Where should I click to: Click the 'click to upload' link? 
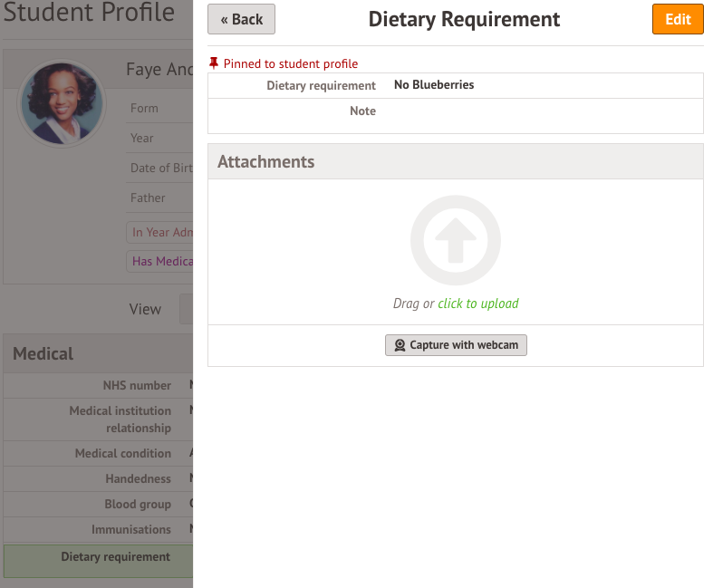coord(477,304)
